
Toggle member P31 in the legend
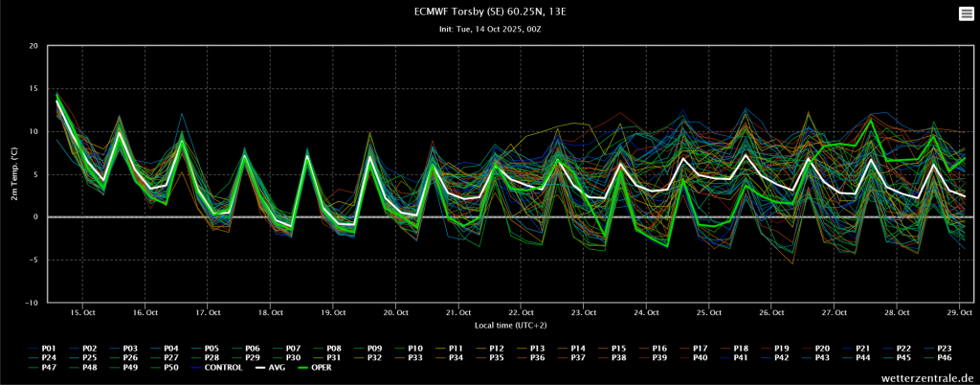326,357
